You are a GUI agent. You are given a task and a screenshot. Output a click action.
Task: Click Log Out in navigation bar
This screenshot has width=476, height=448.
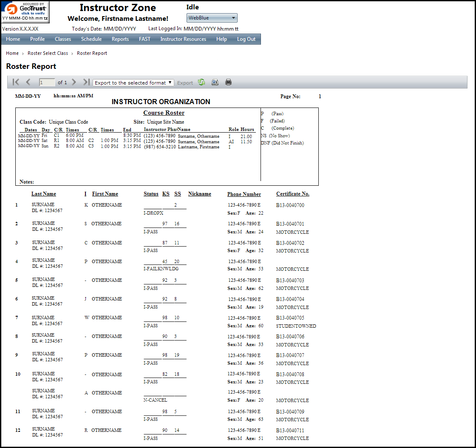pyautogui.click(x=246, y=39)
